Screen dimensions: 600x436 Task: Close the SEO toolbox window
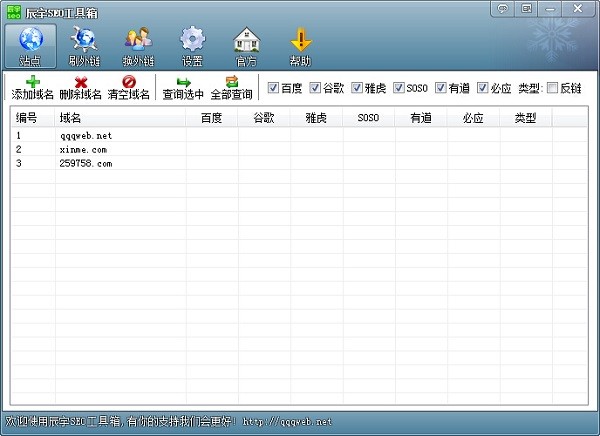click(x=577, y=8)
